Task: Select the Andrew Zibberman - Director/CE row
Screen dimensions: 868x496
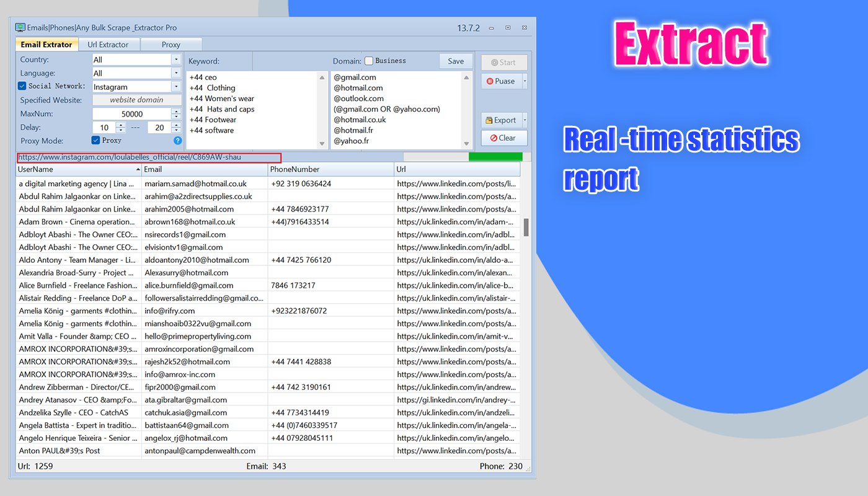Action: click(x=268, y=387)
